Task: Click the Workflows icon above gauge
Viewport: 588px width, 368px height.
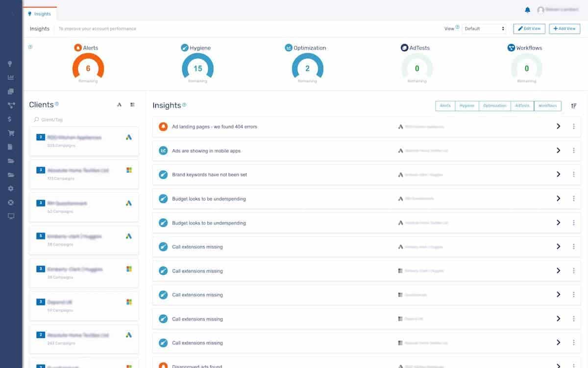Action: pos(512,48)
